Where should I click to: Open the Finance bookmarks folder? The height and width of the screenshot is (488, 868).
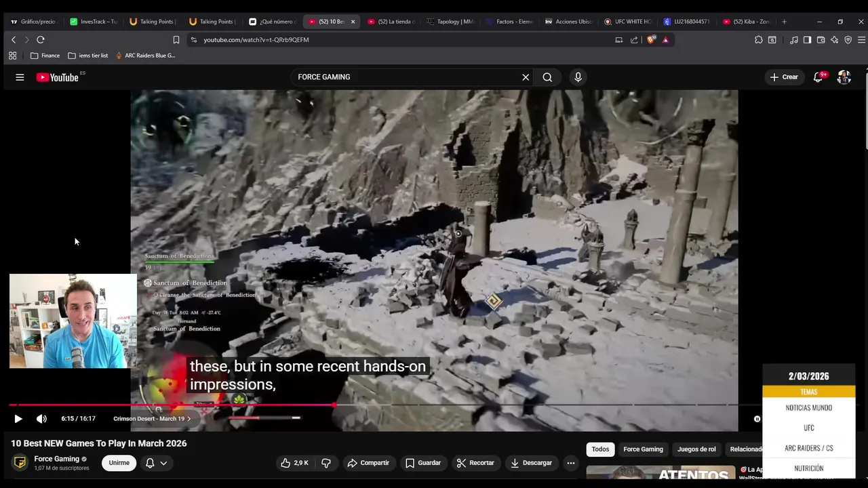[x=45, y=56]
